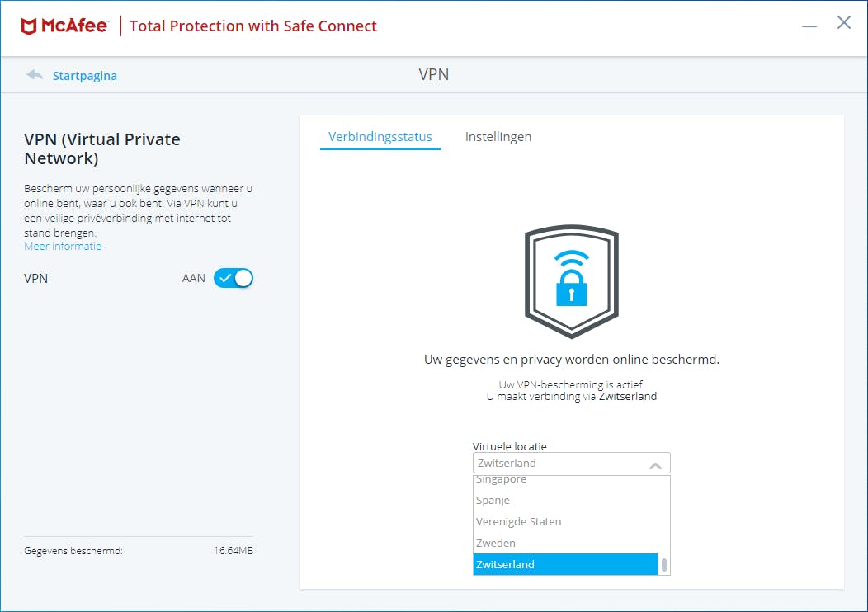
Task: Close the McAfee window
Action: coord(844,23)
